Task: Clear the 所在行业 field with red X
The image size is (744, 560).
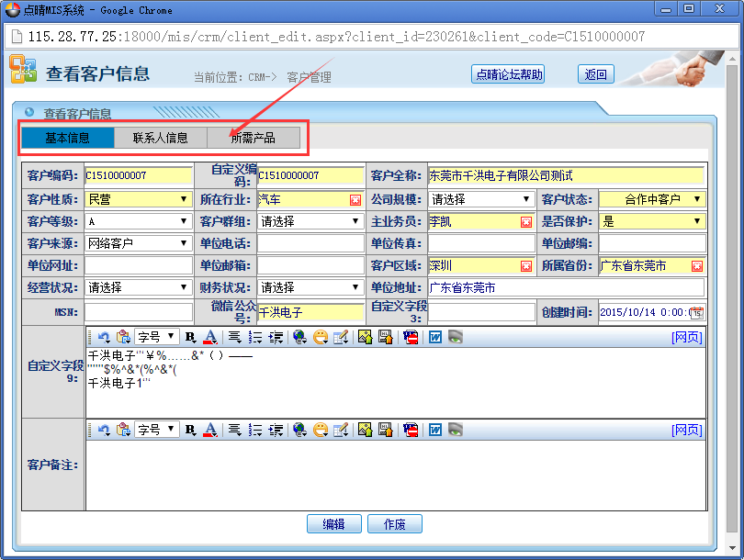Action: pos(355,199)
